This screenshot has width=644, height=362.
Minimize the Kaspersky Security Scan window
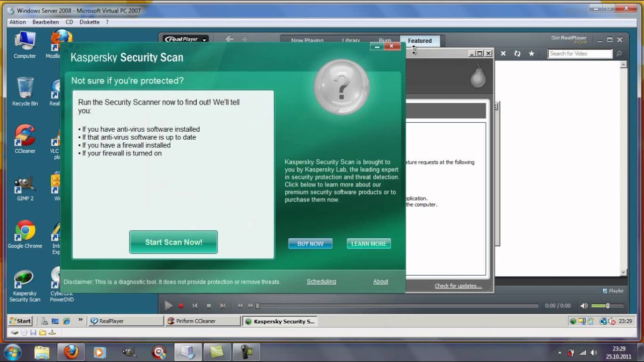click(x=377, y=46)
